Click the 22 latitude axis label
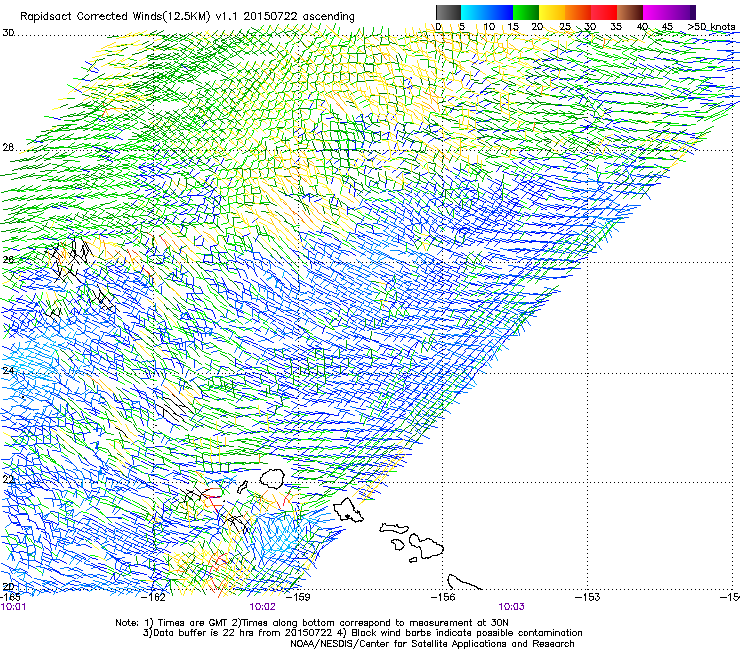 pyautogui.click(x=8, y=480)
